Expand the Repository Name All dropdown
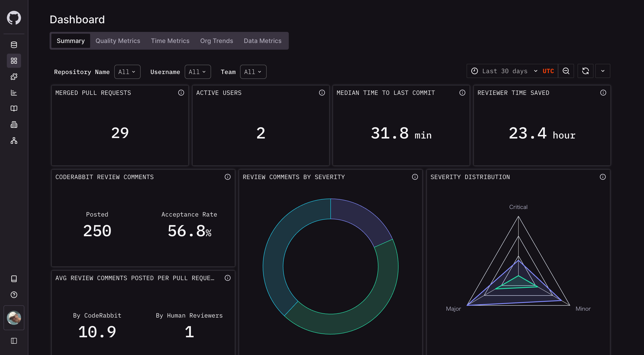Image resolution: width=644 pixels, height=355 pixels. [x=127, y=72]
